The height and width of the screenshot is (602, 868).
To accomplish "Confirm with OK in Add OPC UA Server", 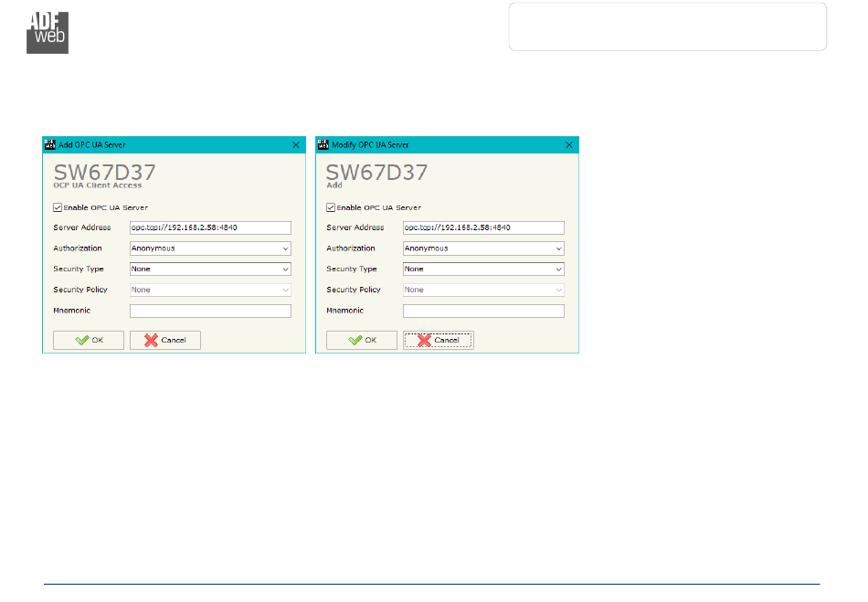I will (89, 341).
